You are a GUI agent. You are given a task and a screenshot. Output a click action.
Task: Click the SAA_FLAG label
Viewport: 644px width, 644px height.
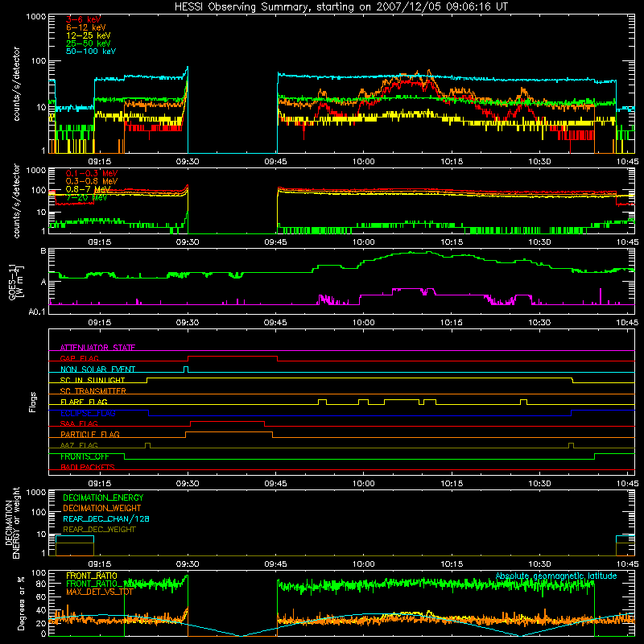pyautogui.click(x=79, y=423)
